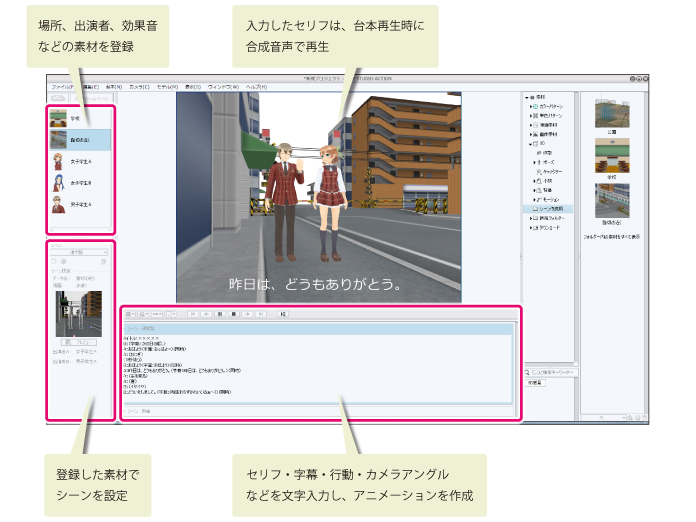Select the 学校 classroom material thumbnail in left list
This screenshot has width=696, height=522.
pyautogui.click(x=58, y=117)
